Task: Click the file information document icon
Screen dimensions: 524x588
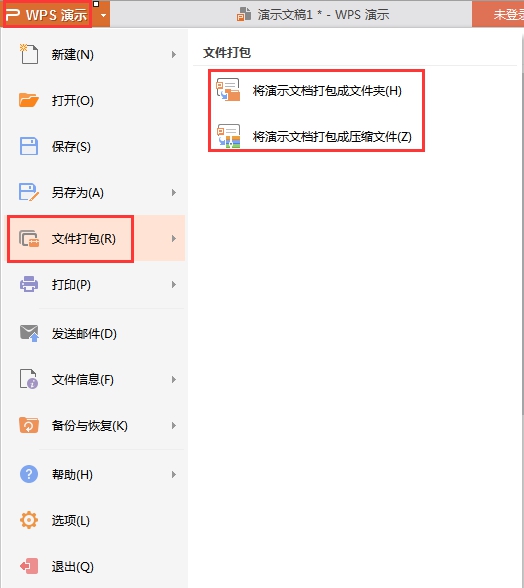Action: 29,379
